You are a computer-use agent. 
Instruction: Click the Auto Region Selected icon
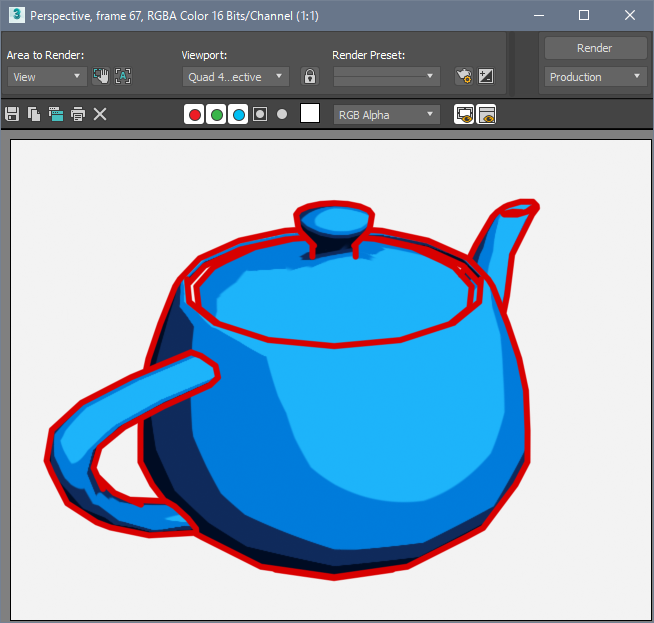[x=123, y=76]
